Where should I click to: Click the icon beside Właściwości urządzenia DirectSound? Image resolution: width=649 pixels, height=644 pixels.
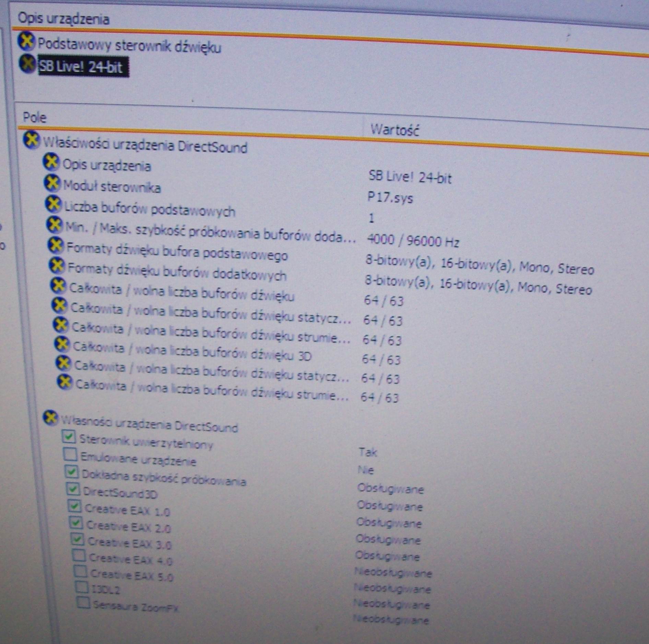[32, 140]
